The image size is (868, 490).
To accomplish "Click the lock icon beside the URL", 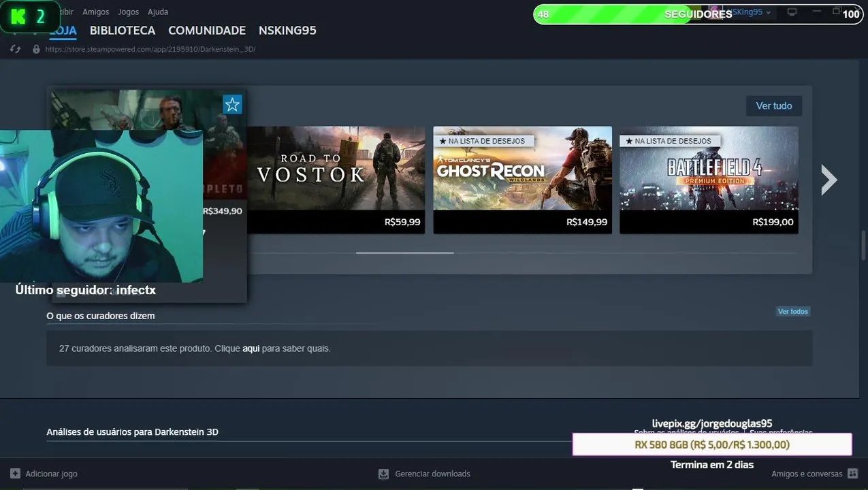I will tap(36, 49).
